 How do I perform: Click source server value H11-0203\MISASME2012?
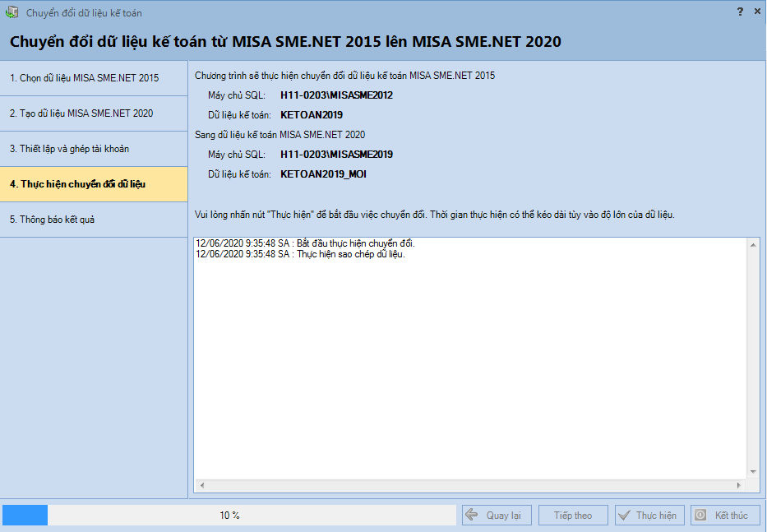point(336,95)
